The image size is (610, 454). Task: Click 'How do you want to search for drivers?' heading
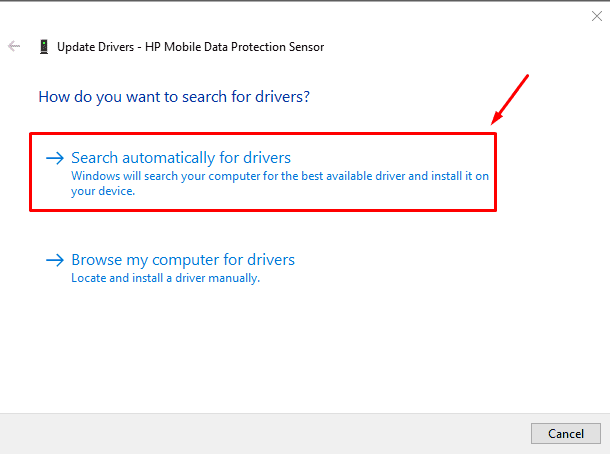point(174,97)
